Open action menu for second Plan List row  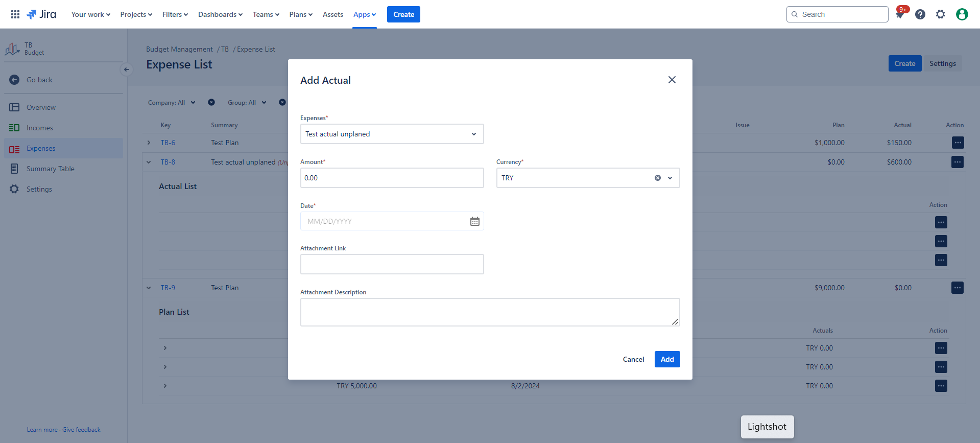point(941,367)
